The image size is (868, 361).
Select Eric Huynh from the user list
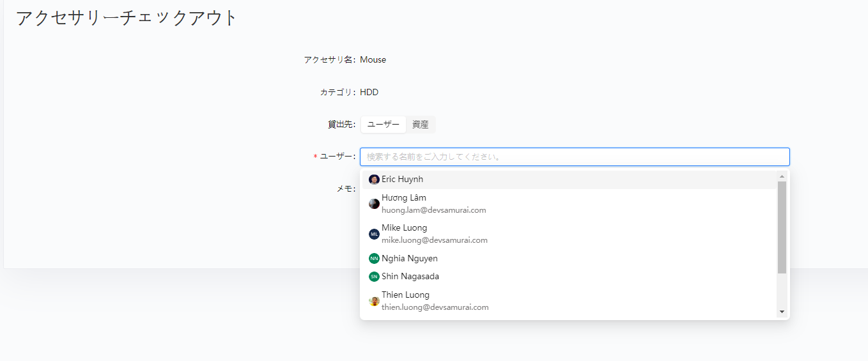[403, 180]
